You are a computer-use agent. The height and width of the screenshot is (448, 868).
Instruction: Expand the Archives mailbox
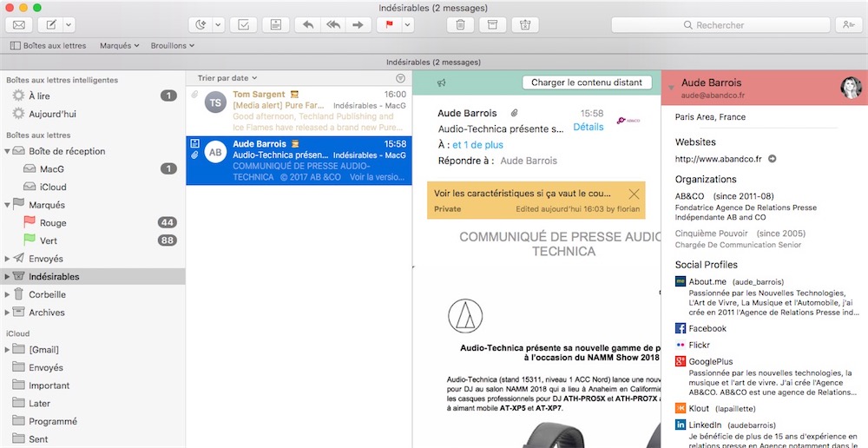7,313
